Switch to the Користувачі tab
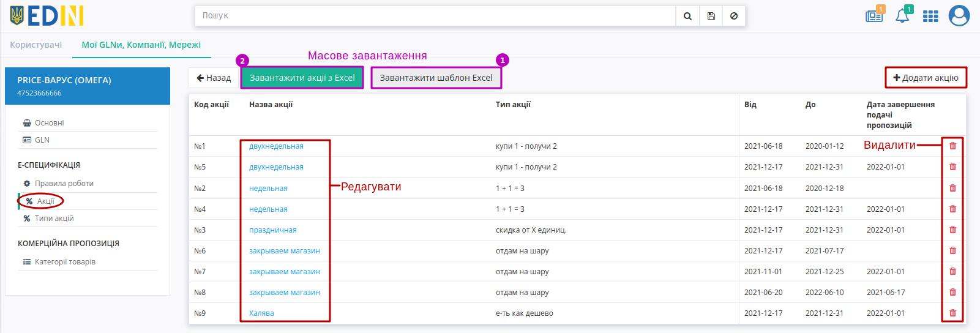Screen dimensions: 980x333 point(36,45)
